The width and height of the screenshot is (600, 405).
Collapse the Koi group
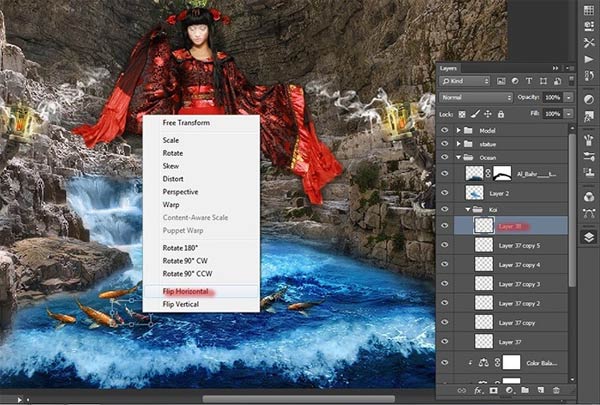(468, 209)
